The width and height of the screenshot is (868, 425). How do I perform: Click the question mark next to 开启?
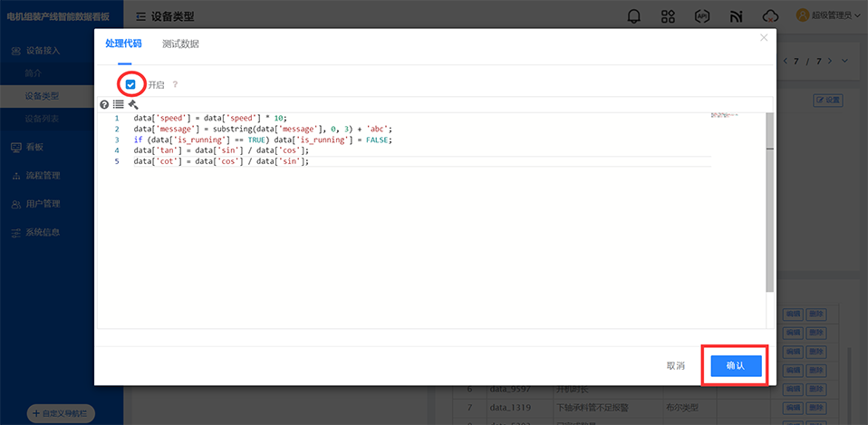point(175,84)
